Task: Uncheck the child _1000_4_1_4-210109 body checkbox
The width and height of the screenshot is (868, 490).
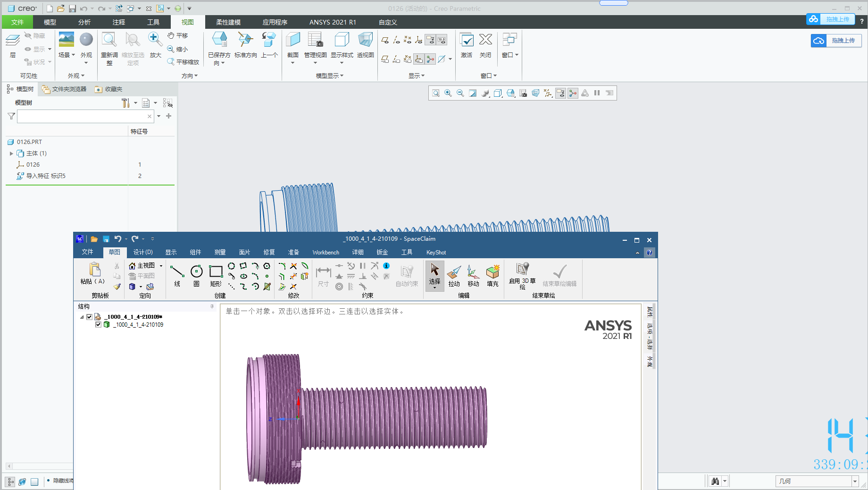Action: [98, 325]
